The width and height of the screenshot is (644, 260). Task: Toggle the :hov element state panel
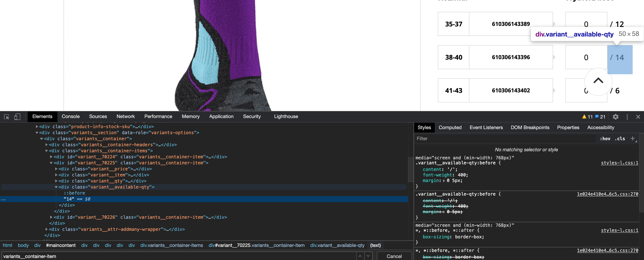point(605,139)
